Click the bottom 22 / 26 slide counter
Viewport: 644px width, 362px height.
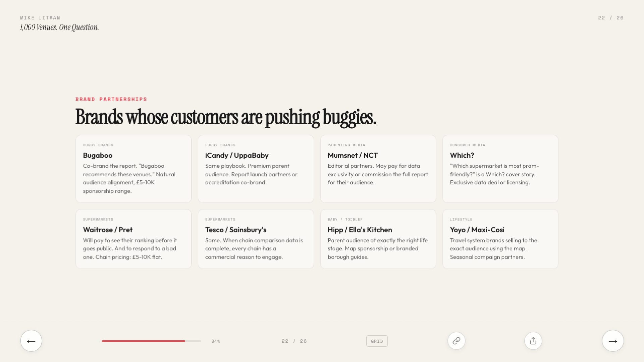coord(294,341)
